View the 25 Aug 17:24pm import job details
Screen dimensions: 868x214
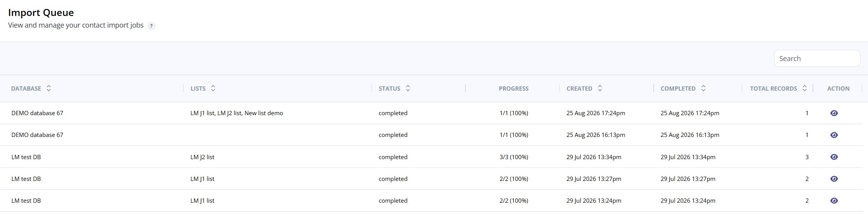[834, 113]
